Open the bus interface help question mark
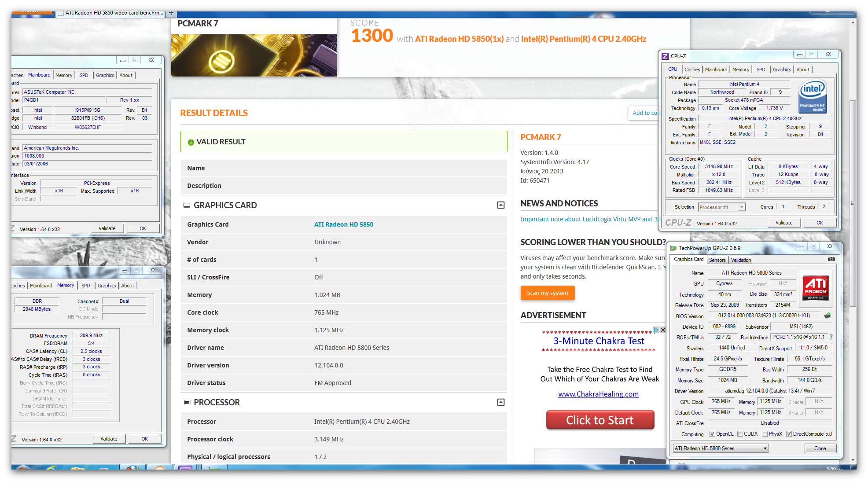This screenshot has width=868, height=481. [x=831, y=337]
